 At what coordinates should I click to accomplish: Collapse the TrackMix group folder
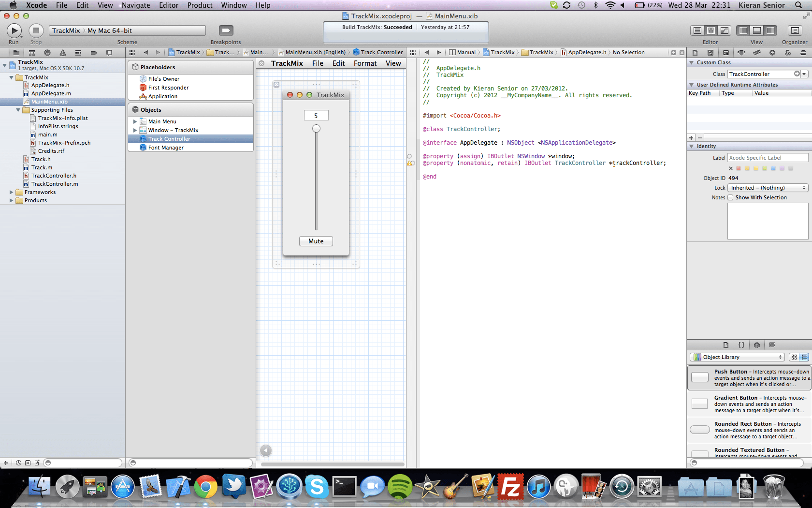tap(11, 77)
